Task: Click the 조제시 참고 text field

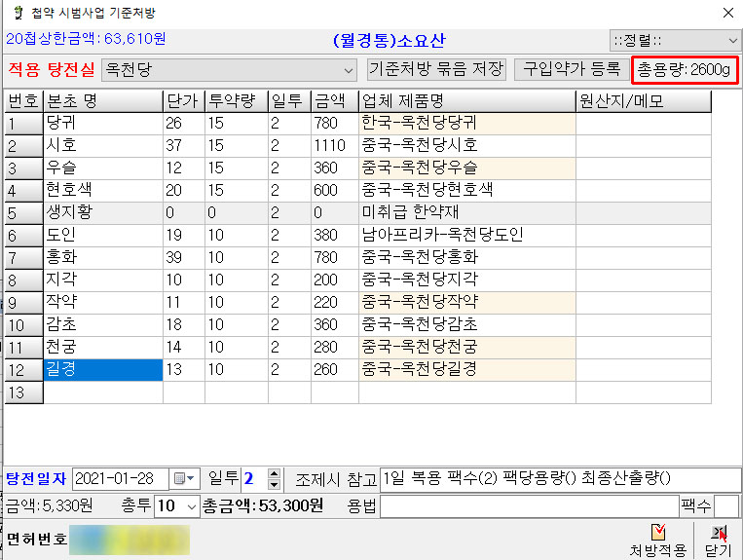Action: coord(559,478)
